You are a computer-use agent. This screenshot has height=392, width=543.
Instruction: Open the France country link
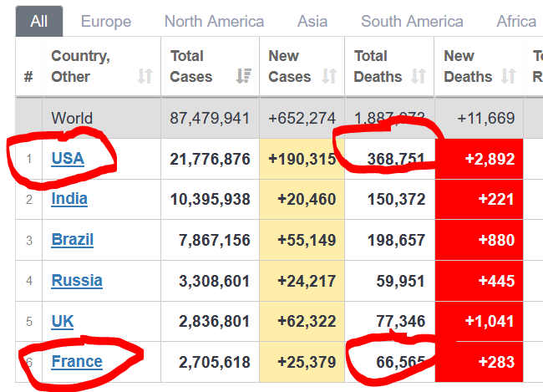tap(77, 362)
